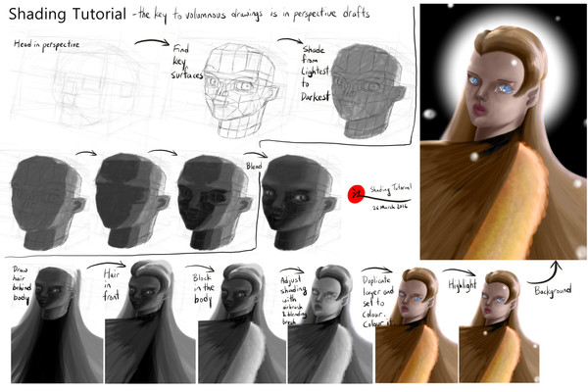588x392 pixels.
Task: Click the blended head right of "Blend"
Action: (x=299, y=203)
